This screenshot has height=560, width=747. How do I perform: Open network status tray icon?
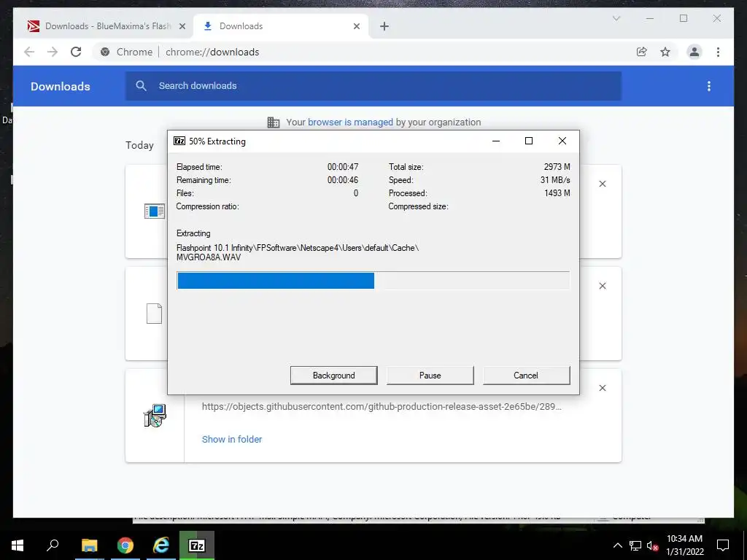pyautogui.click(x=635, y=545)
